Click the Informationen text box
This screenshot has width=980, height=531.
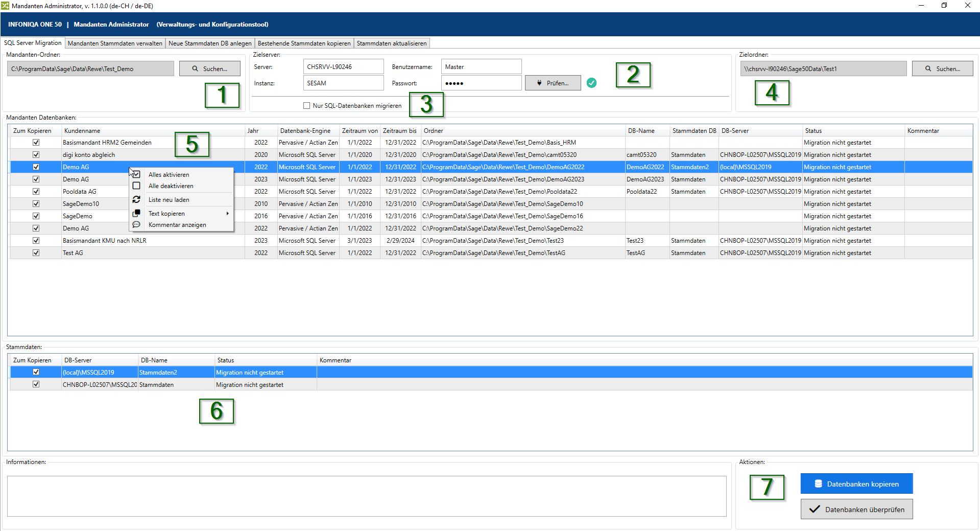[x=367, y=496]
